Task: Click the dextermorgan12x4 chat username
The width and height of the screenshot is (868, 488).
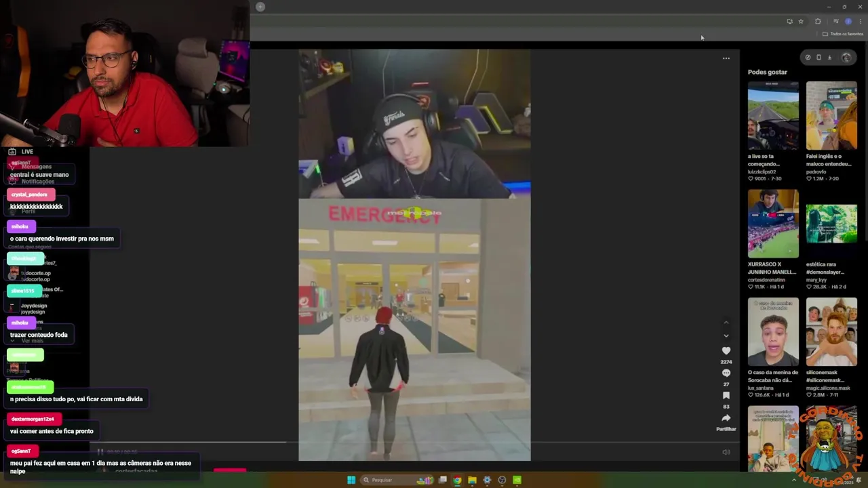Action: (33, 419)
